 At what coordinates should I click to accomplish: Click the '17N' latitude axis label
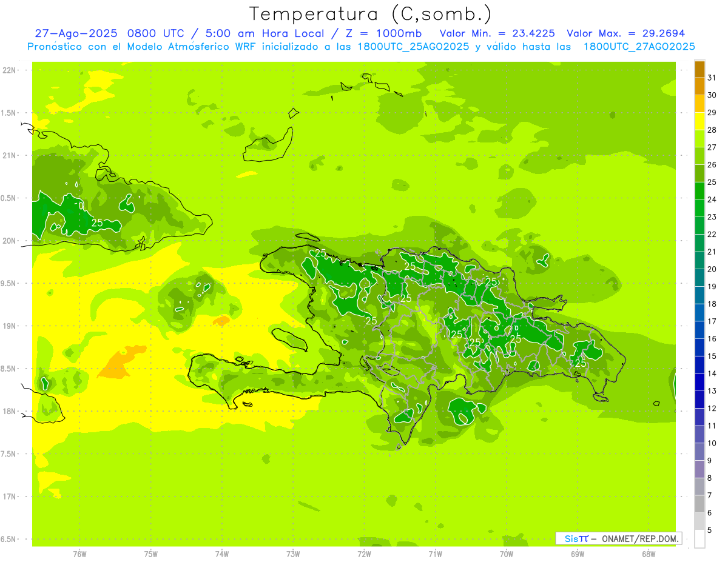point(9,497)
